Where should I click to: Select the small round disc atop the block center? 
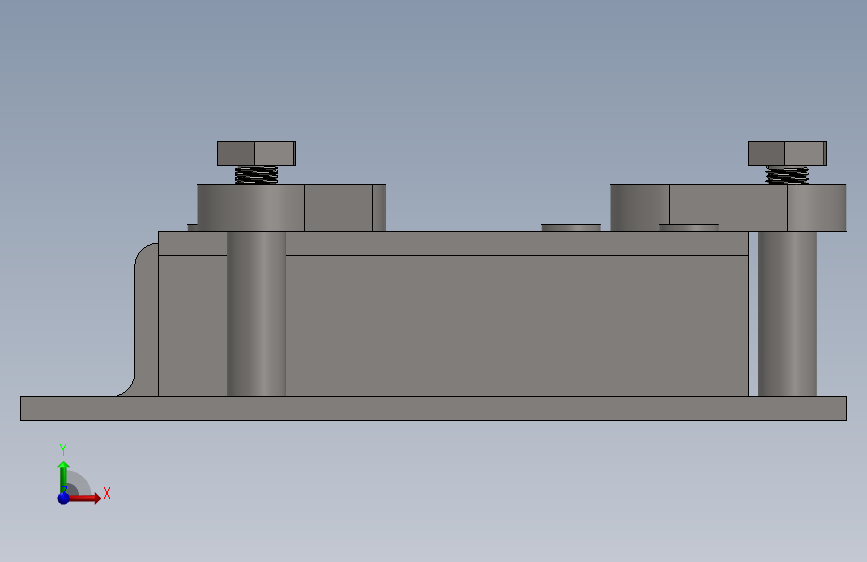(x=571, y=227)
